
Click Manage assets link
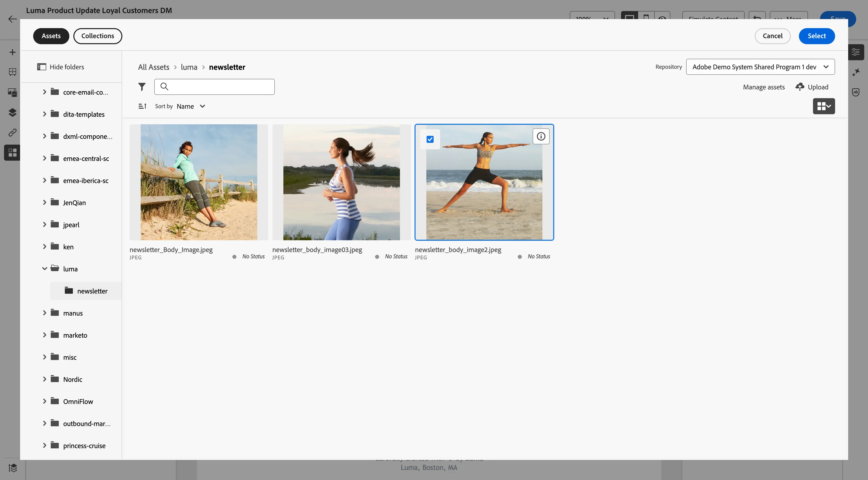(764, 87)
